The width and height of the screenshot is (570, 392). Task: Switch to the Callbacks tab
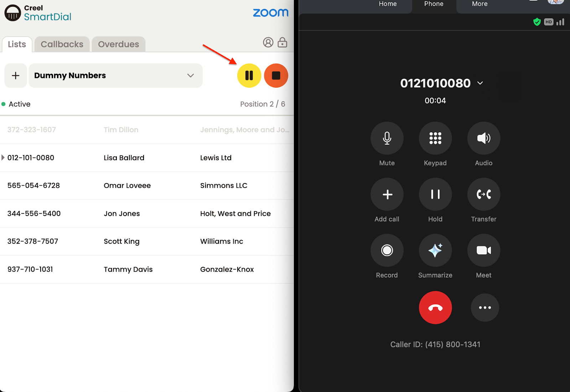[x=62, y=44]
